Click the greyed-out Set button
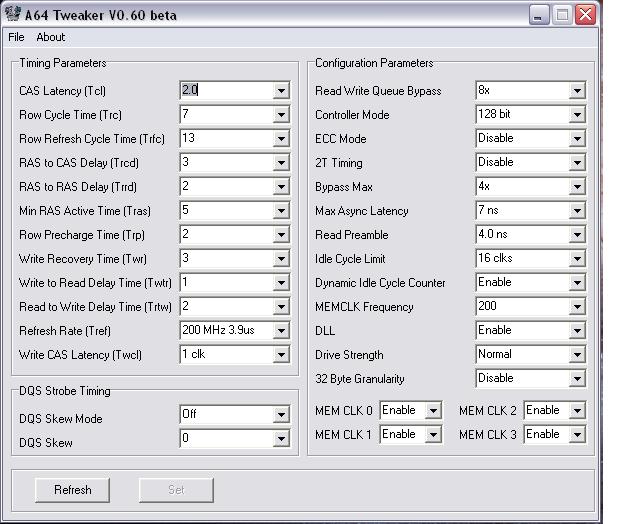 [x=176, y=490]
